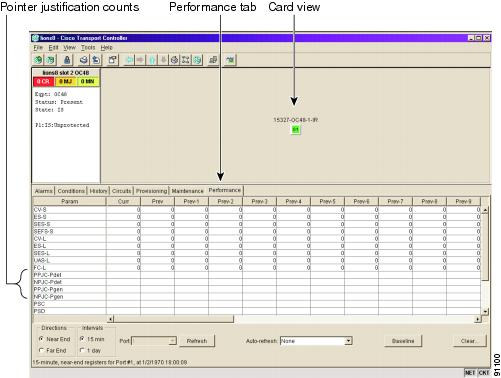
Task: Click the Baseline button
Action: click(403, 341)
